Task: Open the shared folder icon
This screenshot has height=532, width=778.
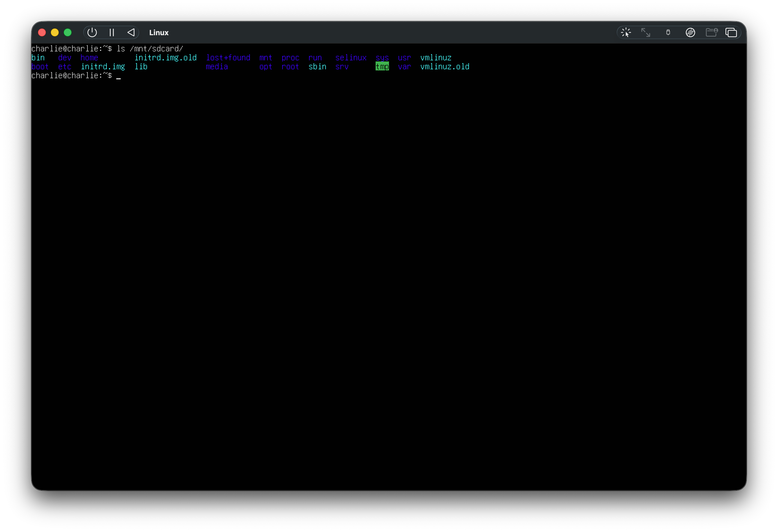Action: tap(711, 32)
